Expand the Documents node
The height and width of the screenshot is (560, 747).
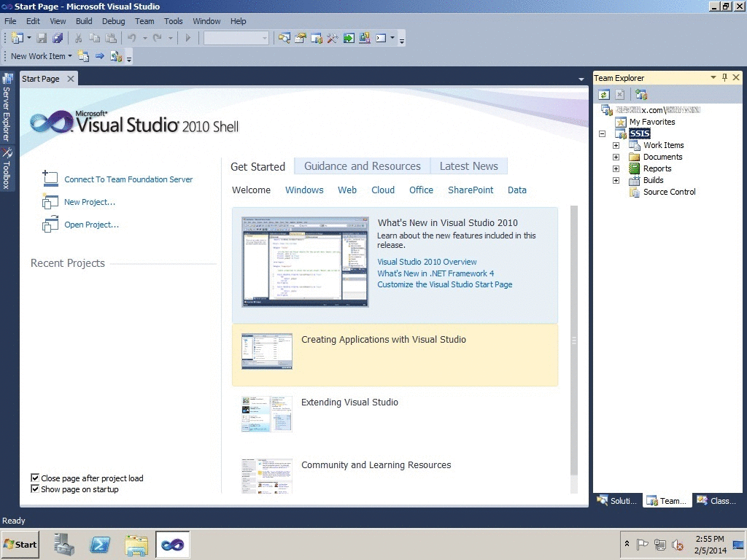(x=616, y=157)
